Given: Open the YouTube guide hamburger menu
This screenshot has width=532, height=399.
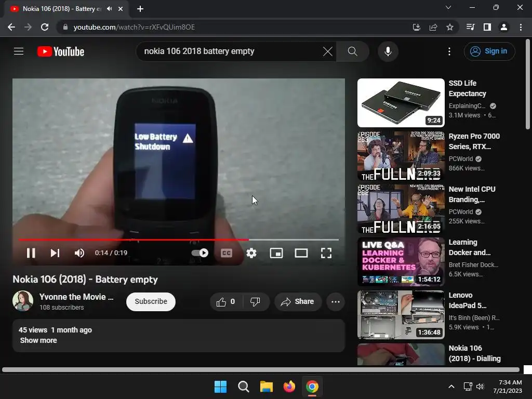Looking at the screenshot, I should [19, 51].
